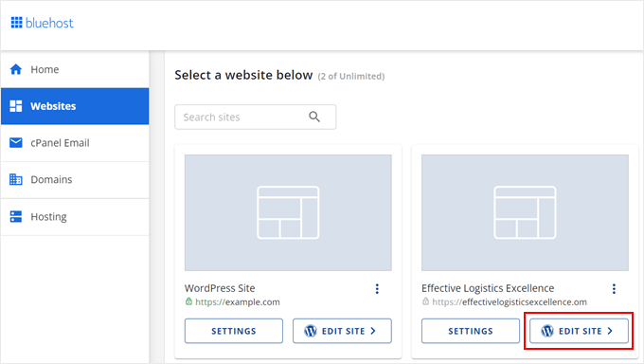Click Edit Site for Effective Logistics Excellence
The width and height of the screenshot is (644, 364).
click(x=579, y=331)
